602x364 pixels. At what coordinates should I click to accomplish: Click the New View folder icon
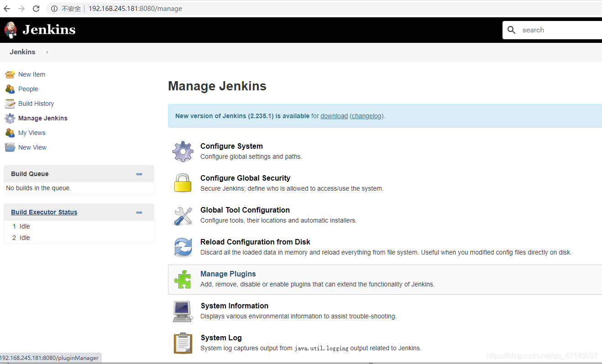point(10,147)
